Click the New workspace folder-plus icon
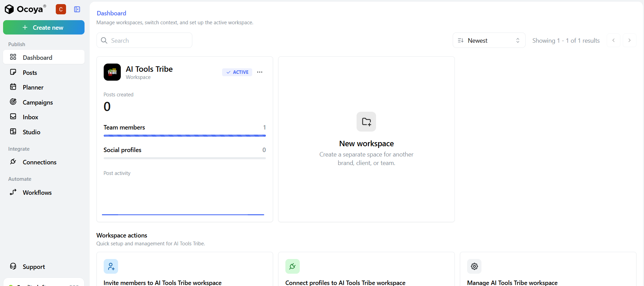The height and width of the screenshot is (286, 644). pos(366,122)
